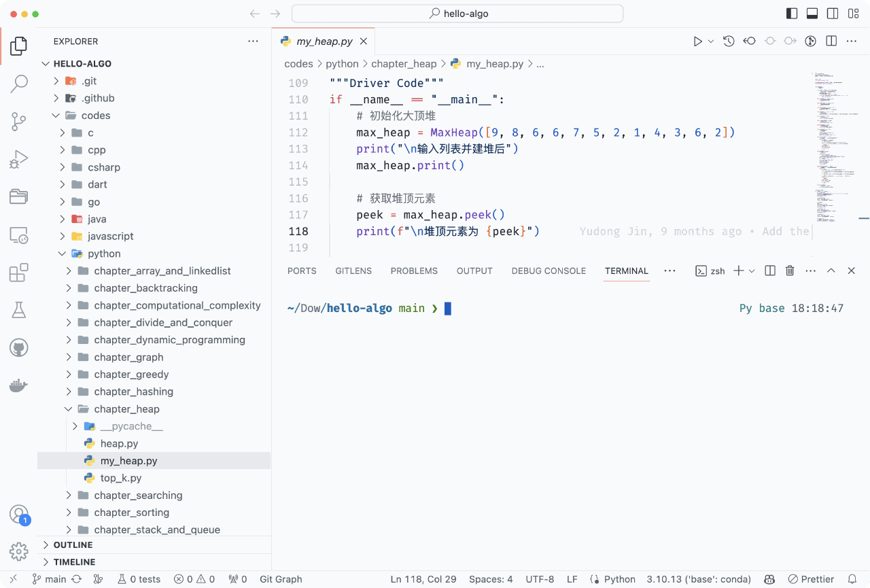Run the current Python file
The width and height of the screenshot is (870, 588).
(699, 41)
